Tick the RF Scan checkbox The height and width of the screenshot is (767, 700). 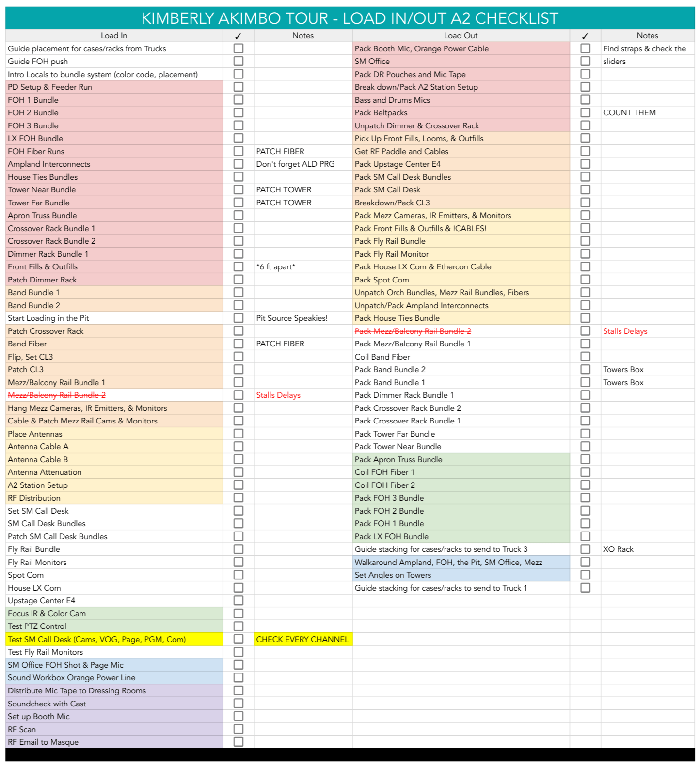tap(238, 729)
